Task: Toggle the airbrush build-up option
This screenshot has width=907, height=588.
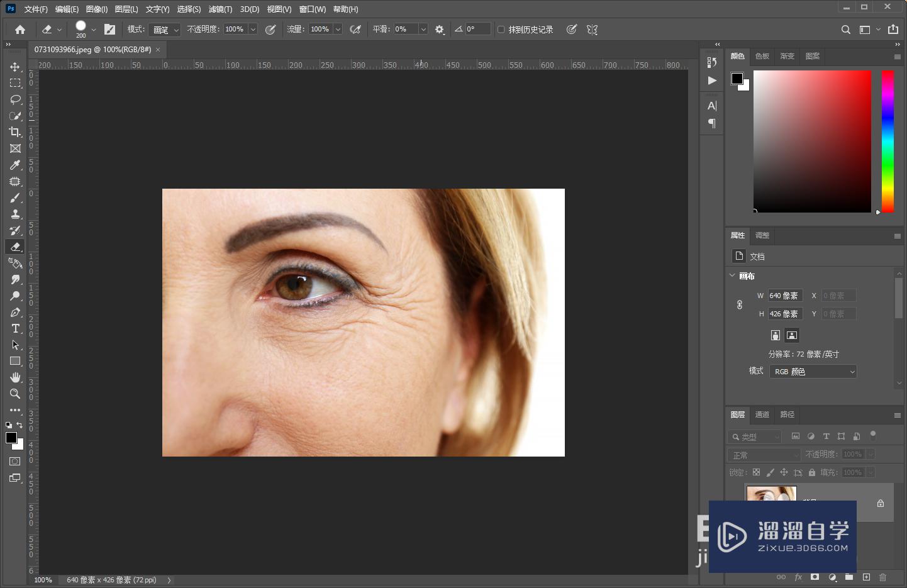Action: (355, 30)
